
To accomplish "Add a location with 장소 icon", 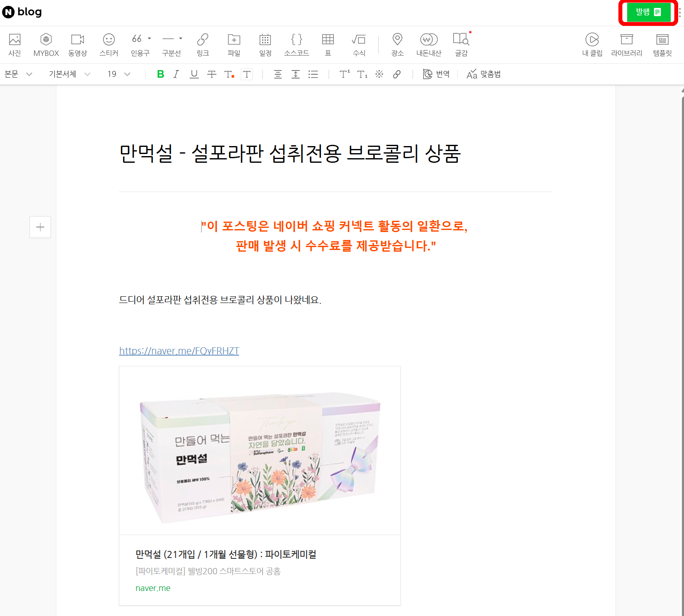I will (397, 45).
